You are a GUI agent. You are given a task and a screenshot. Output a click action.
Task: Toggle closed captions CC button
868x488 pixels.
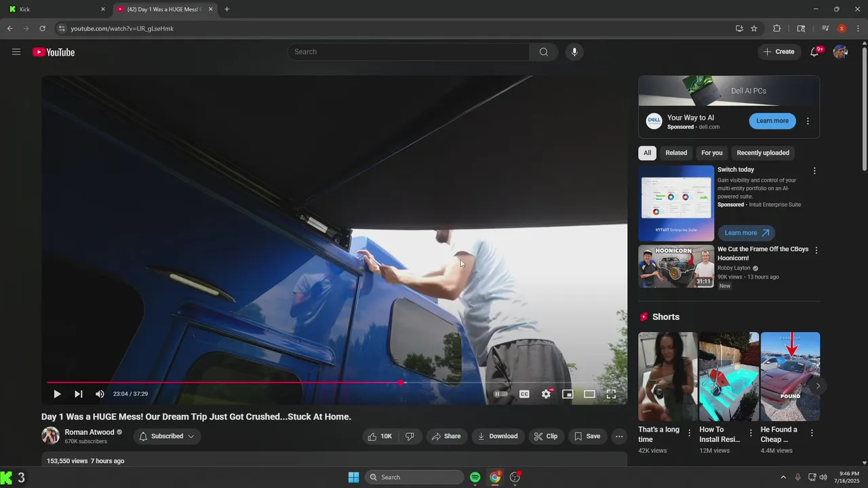(x=524, y=394)
